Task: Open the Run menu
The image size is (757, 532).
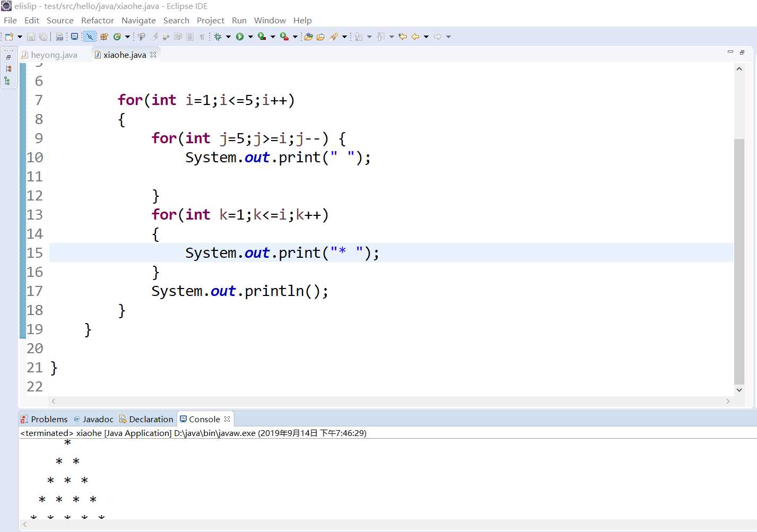Action: pyautogui.click(x=239, y=20)
